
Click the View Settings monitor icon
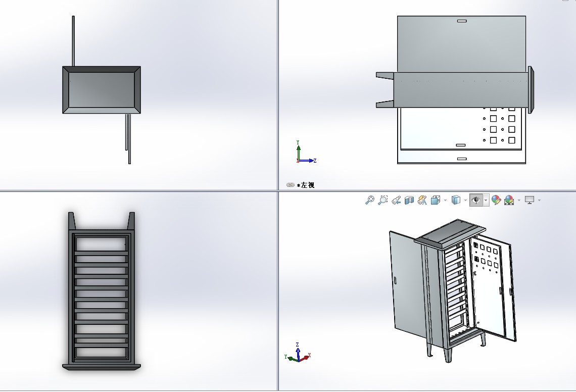(x=530, y=200)
